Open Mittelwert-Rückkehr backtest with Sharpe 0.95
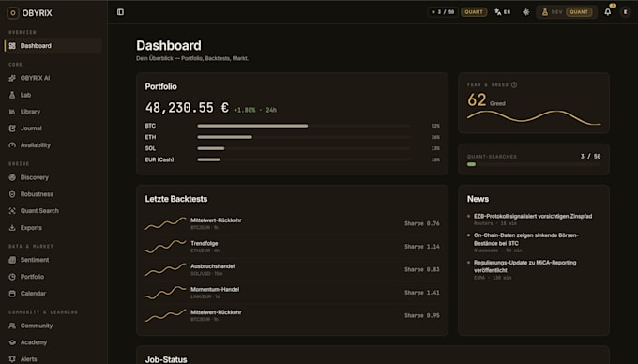Image resolution: width=638 pixels, height=364 pixels. coord(293,315)
